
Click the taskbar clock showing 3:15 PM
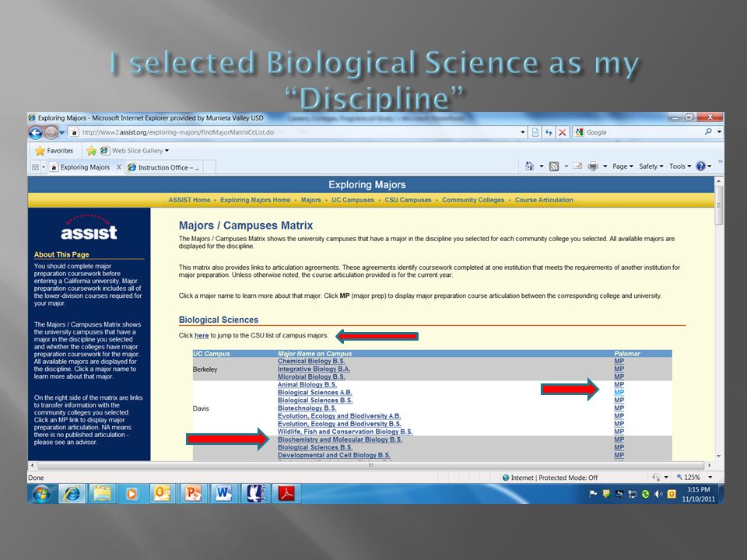coord(698,494)
